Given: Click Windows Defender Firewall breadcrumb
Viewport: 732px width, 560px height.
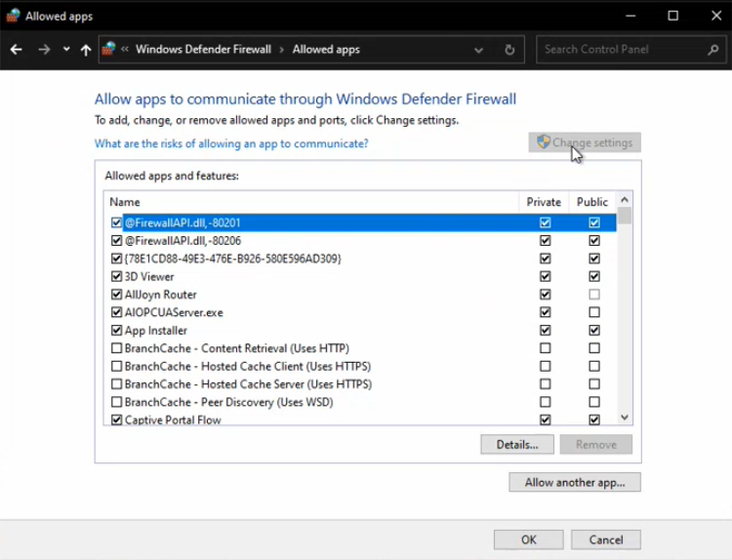Looking at the screenshot, I should click(203, 50).
